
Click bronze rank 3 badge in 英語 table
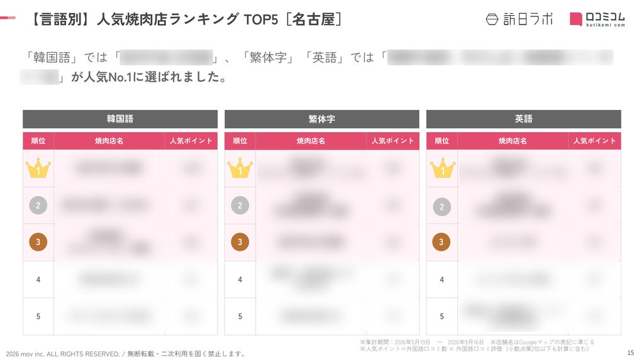tap(441, 242)
